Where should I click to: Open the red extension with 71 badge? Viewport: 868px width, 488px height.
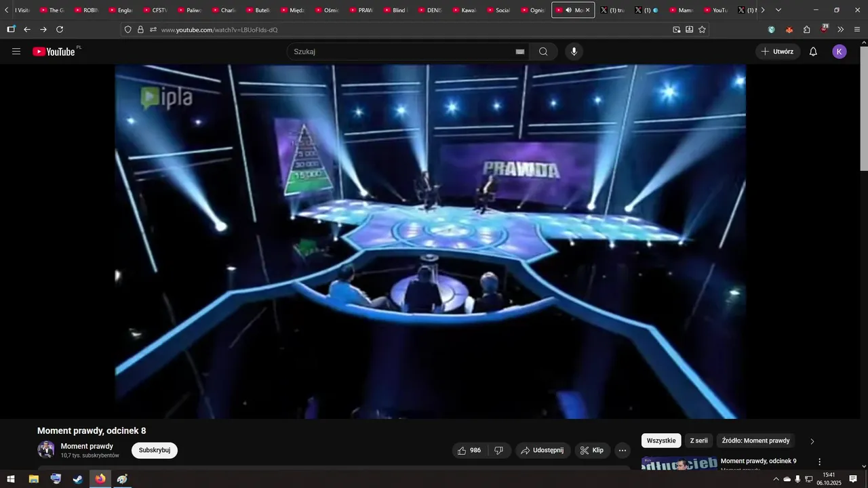point(824,29)
